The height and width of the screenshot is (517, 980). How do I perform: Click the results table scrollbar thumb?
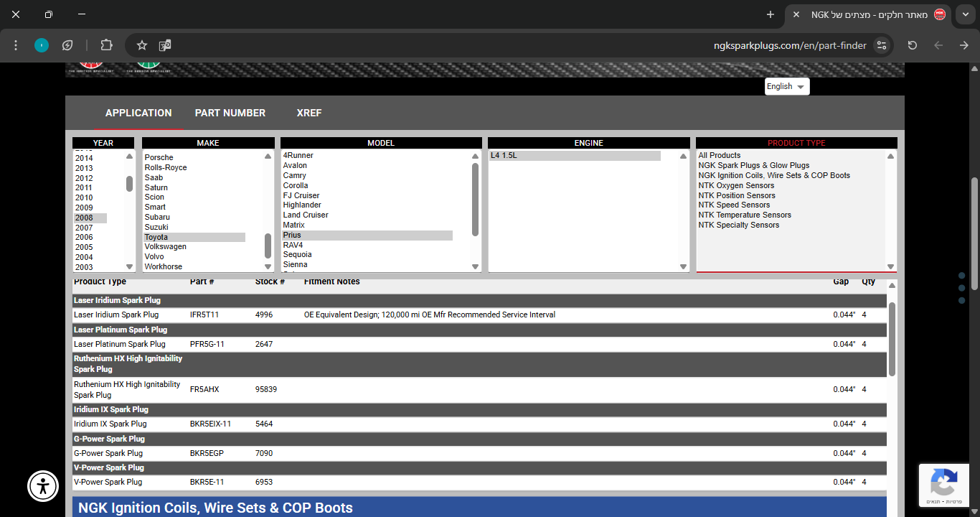click(892, 339)
